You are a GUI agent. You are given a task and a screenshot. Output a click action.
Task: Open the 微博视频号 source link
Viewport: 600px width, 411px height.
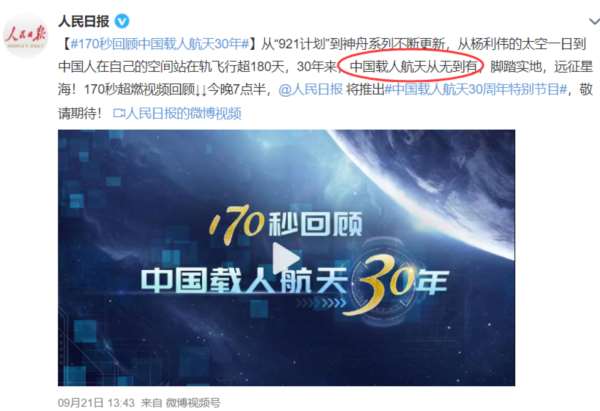(193, 403)
